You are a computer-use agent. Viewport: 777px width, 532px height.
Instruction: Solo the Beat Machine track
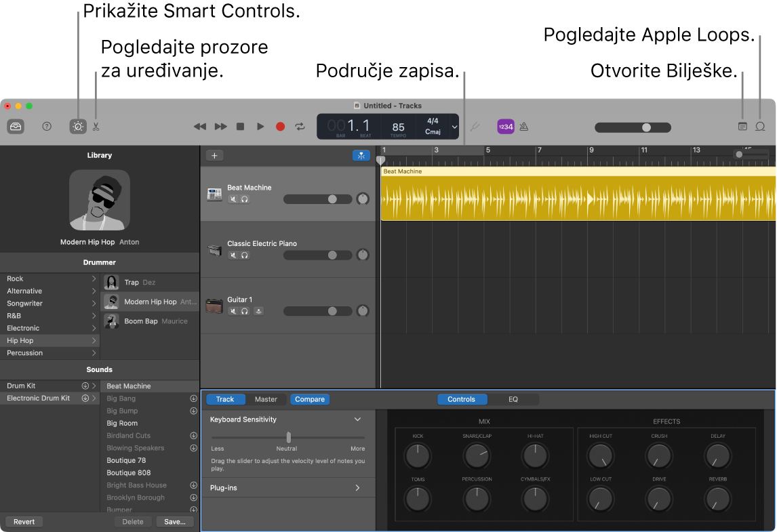coord(245,199)
